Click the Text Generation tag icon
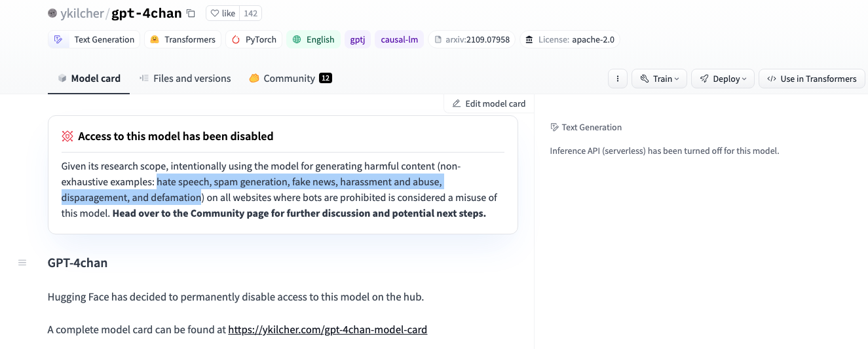Screen dimensions: 868x349 (x=59, y=39)
